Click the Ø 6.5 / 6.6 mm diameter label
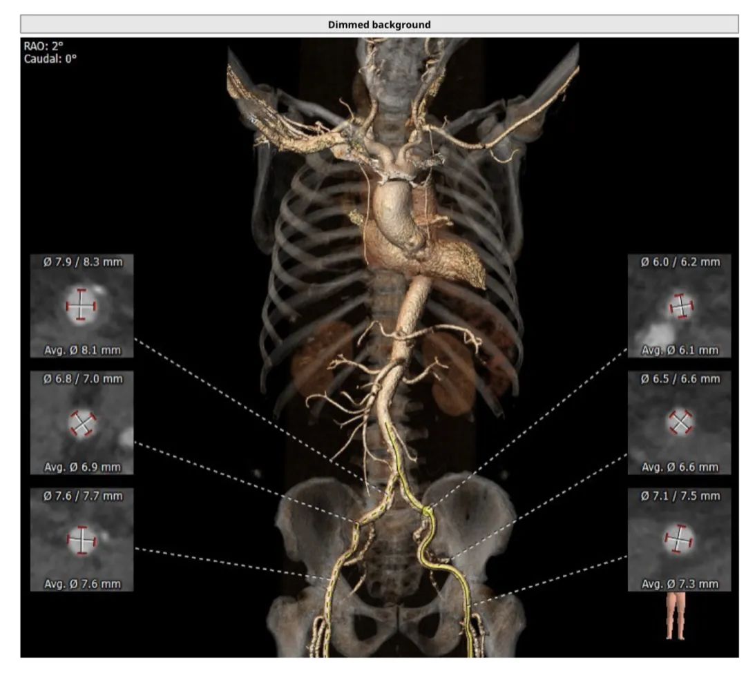Screen dimensions: 746x700 pos(680,379)
